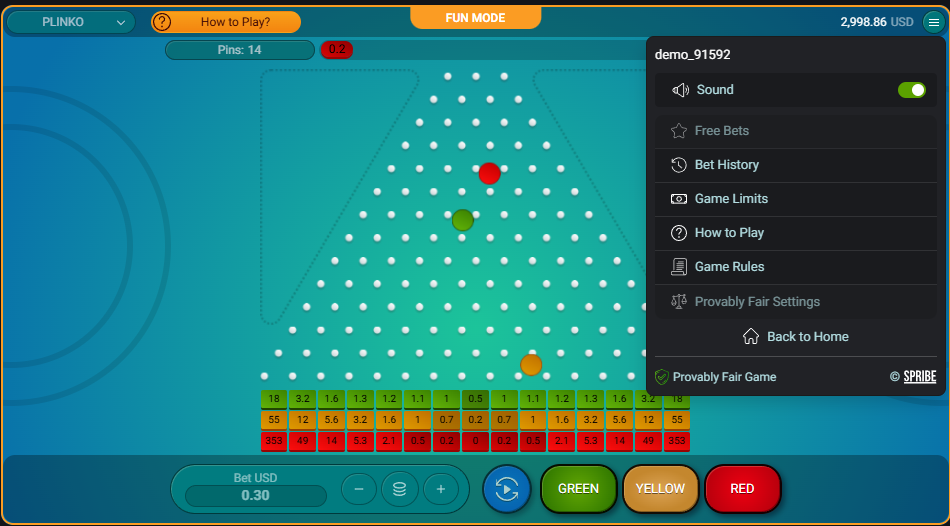Click the Game Limits banknote icon
Viewport: 950px width, 526px height.
679,199
